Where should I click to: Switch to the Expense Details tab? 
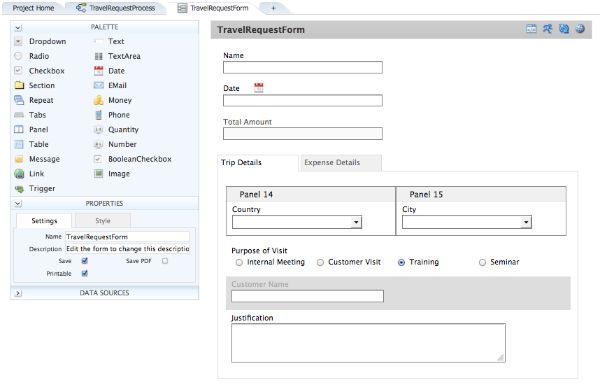click(332, 162)
